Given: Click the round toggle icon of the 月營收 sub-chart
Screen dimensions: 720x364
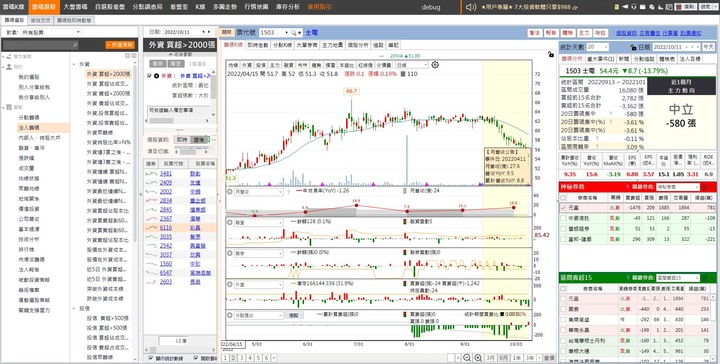Looking at the screenshot, I should click(x=230, y=192).
